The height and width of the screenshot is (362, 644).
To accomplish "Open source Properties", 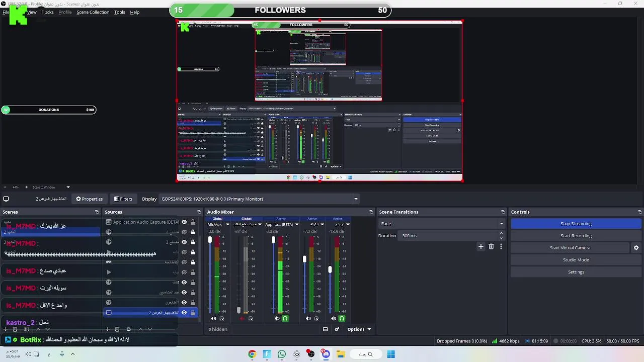I will pos(89,199).
